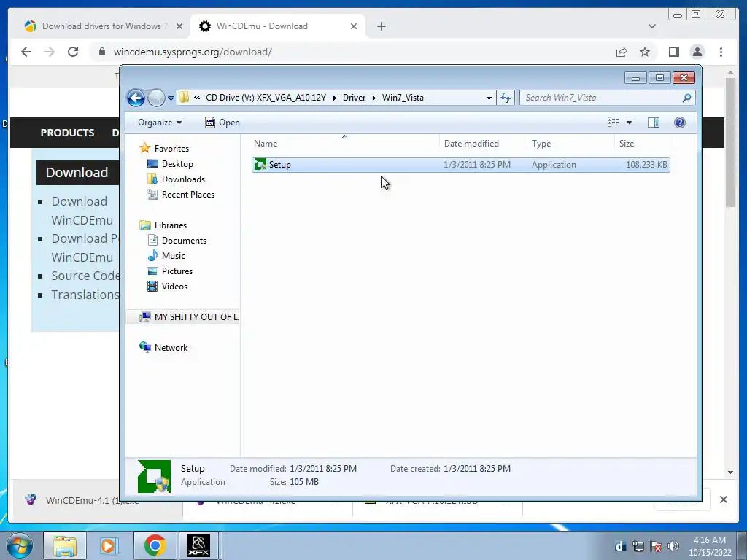Open the Organize menu
747x560 pixels.
point(160,122)
